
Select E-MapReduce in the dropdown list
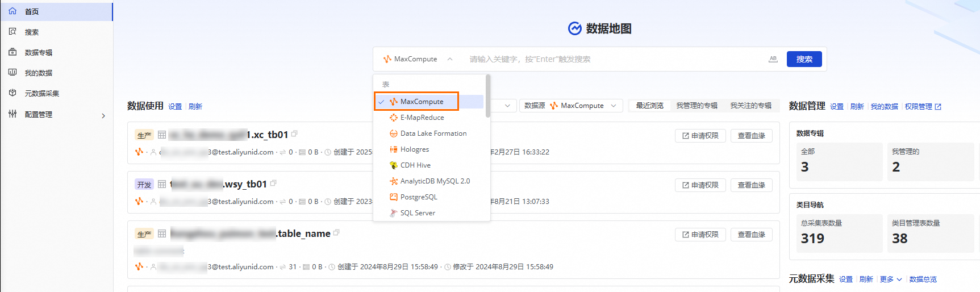[428, 118]
